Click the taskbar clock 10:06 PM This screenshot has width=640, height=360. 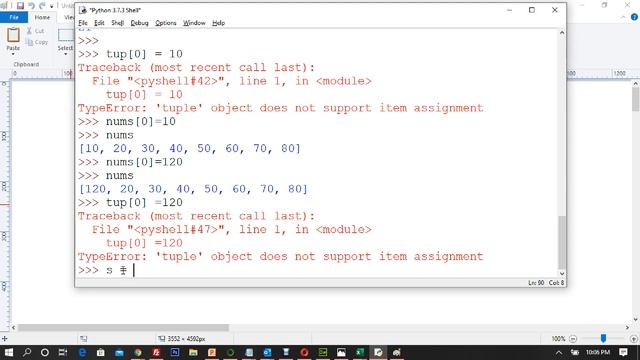click(598, 352)
